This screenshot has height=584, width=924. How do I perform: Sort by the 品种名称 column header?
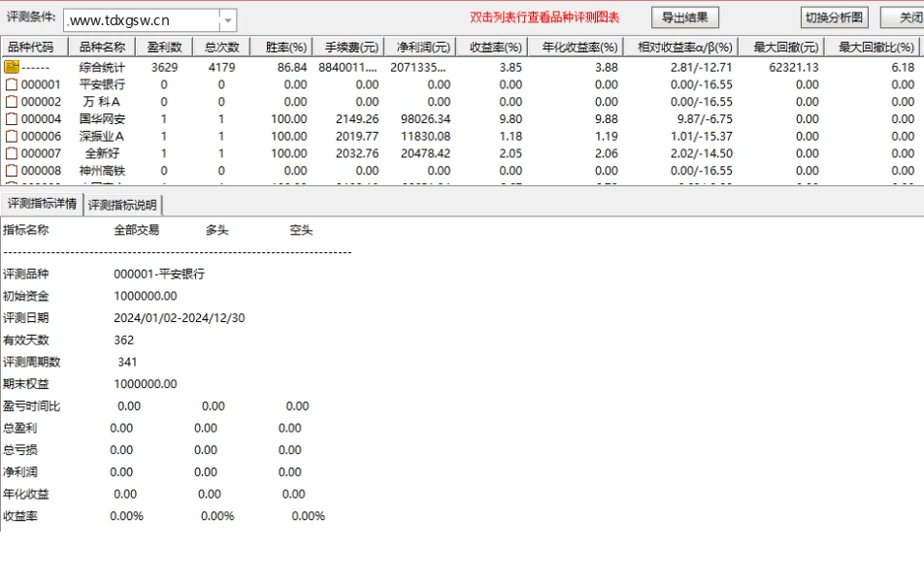pyautogui.click(x=102, y=47)
